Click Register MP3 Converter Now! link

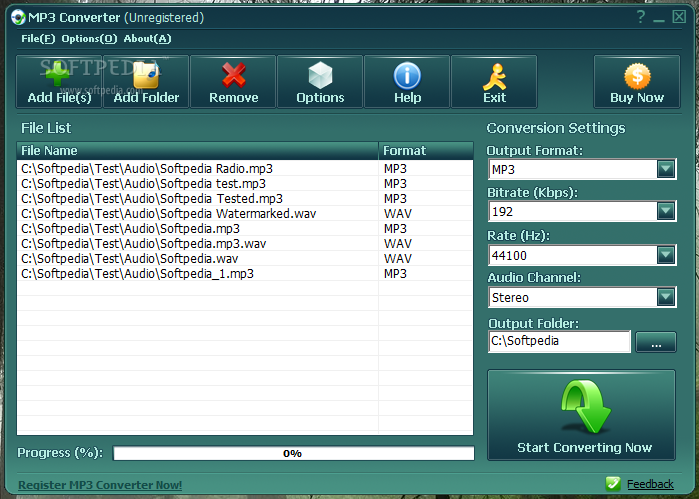point(100,485)
